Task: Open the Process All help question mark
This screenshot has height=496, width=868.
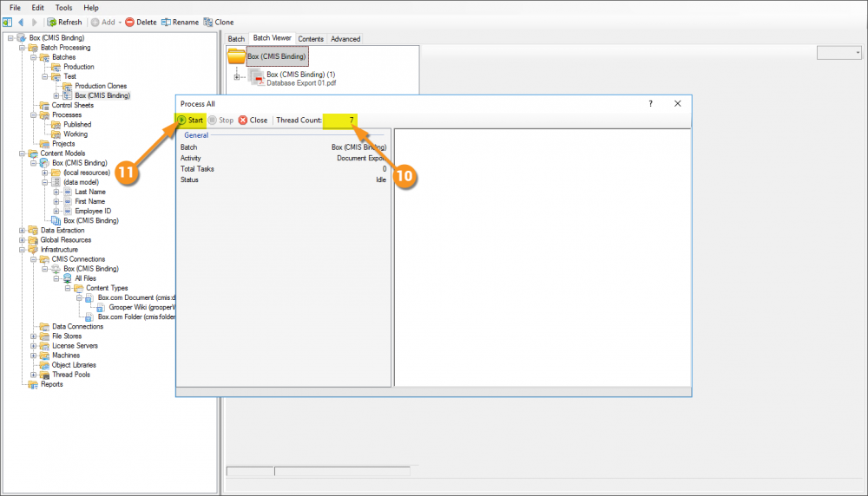Action: 650,103
